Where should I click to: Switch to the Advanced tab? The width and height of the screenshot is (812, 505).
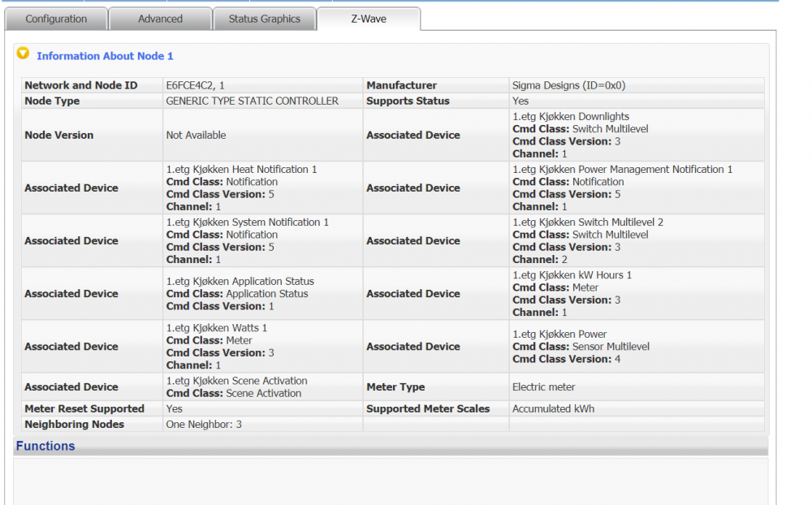[x=160, y=19]
